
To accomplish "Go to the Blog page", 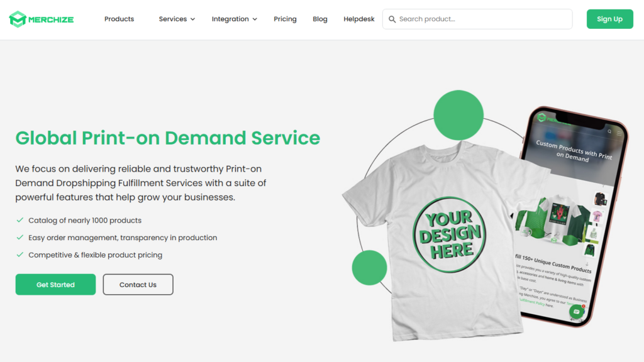I will click(x=320, y=19).
